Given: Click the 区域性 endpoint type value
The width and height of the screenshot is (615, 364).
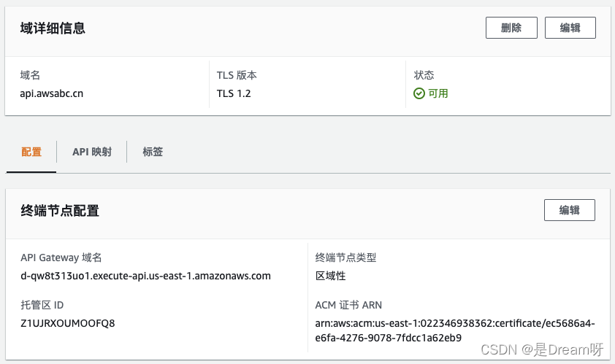Looking at the screenshot, I should point(330,276).
